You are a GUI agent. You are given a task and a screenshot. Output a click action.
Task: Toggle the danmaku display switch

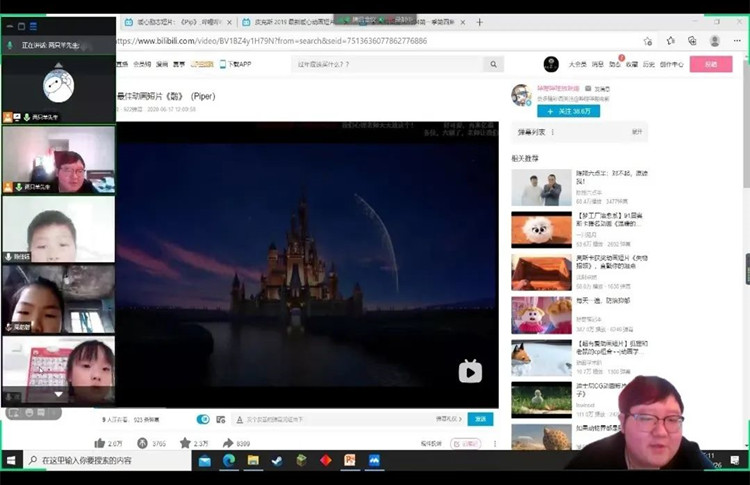203,419
